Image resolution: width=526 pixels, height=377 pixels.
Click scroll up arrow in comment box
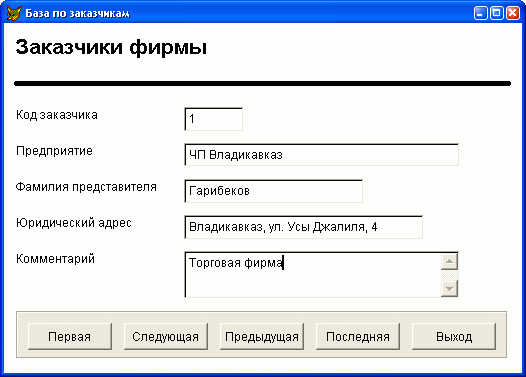click(x=450, y=261)
